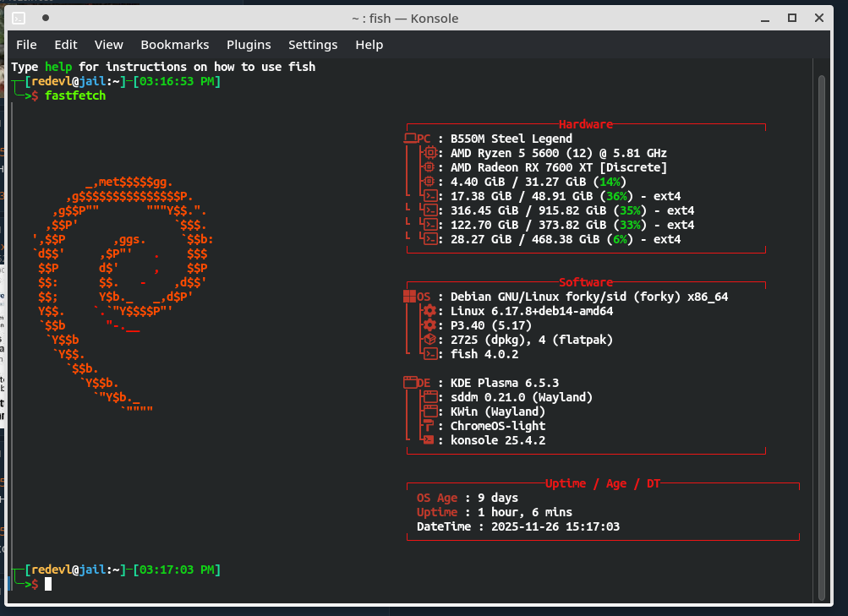Click the disk icon beside 316.45 GiB
The height and width of the screenshot is (616, 848).
point(430,210)
